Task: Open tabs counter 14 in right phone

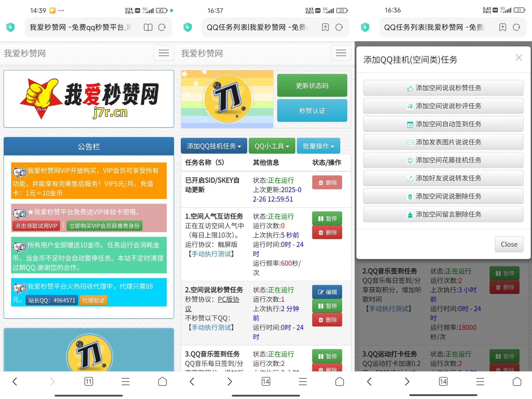Action: coord(443,382)
